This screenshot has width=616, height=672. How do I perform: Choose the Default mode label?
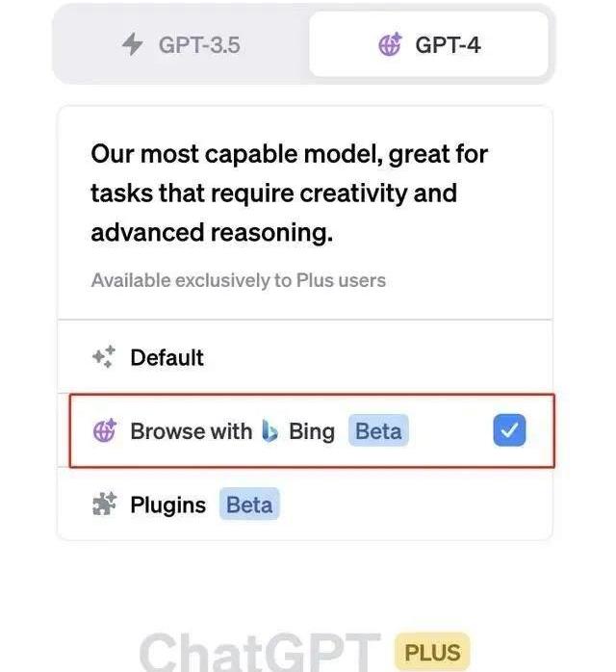(x=167, y=357)
